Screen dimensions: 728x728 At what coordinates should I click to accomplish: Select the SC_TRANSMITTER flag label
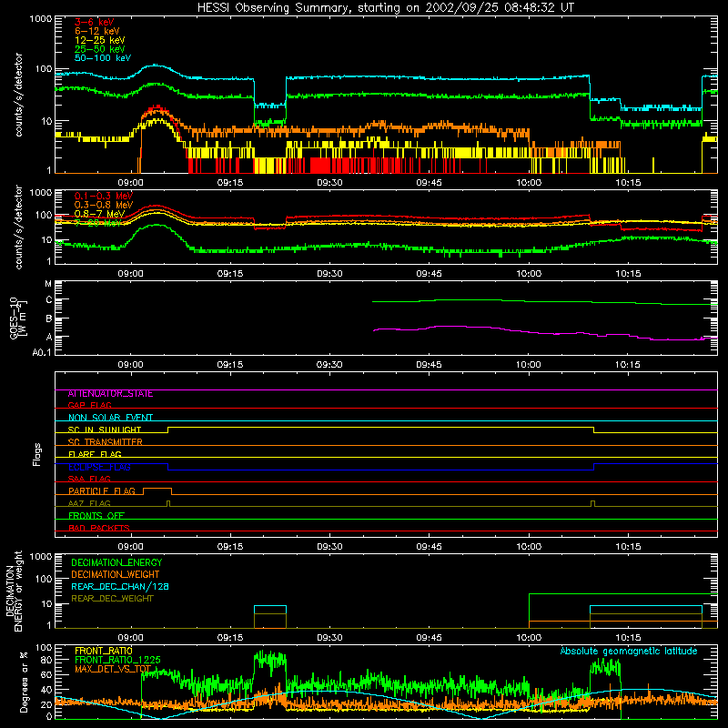pos(105,442)
